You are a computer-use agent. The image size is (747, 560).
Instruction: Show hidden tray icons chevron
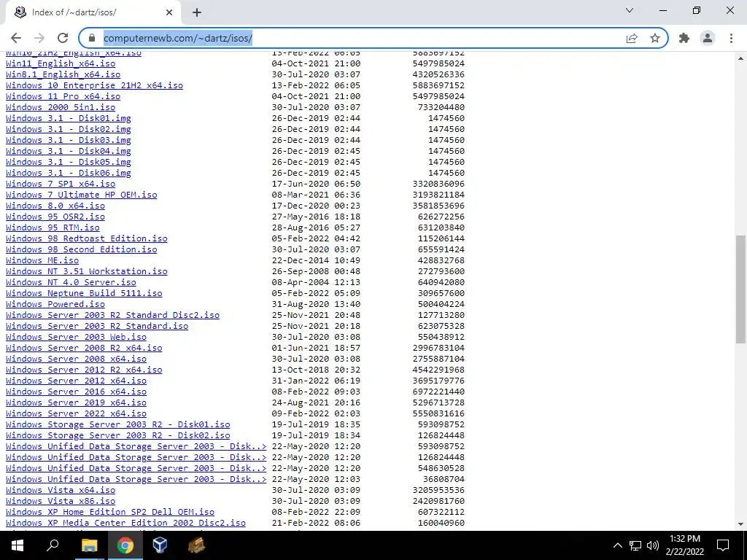pyautogui.click(x=617, y=545)
